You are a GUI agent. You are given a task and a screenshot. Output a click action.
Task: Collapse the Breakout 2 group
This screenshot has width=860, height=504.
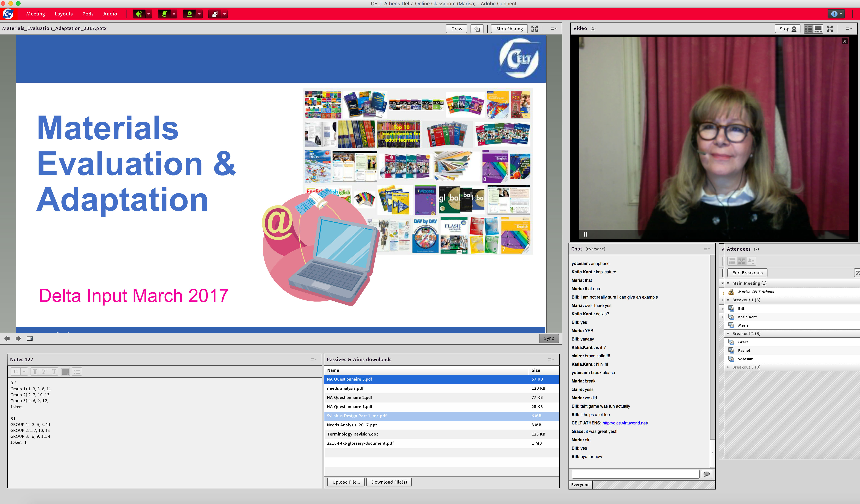coord(728,333)
